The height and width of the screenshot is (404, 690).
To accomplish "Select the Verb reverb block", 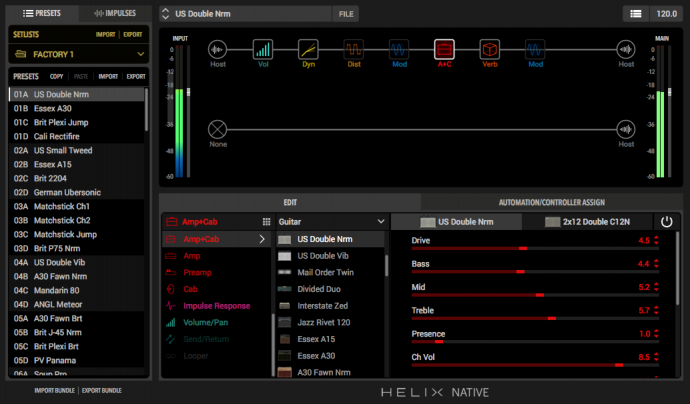I will (490, 49).
